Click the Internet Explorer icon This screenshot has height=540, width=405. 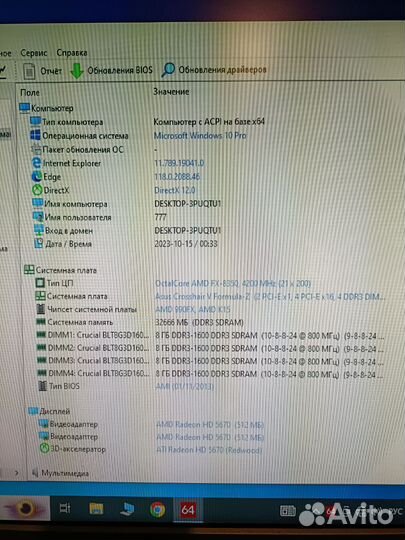click(x=36, y=163)
